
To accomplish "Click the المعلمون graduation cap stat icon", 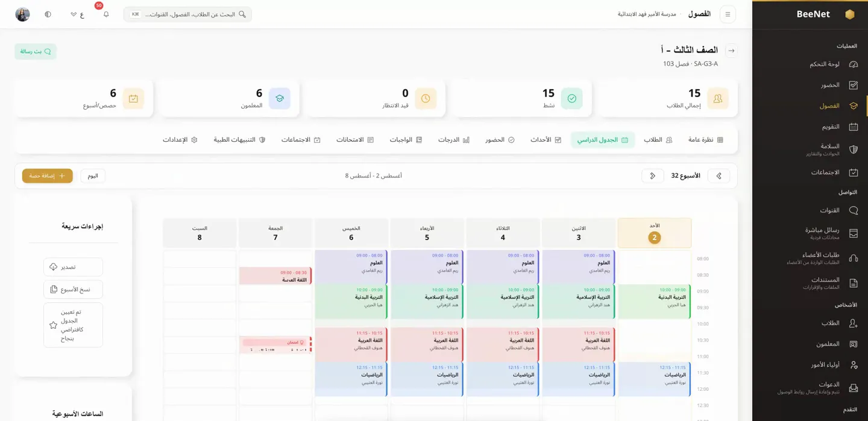I will click(x=280, y=98).
